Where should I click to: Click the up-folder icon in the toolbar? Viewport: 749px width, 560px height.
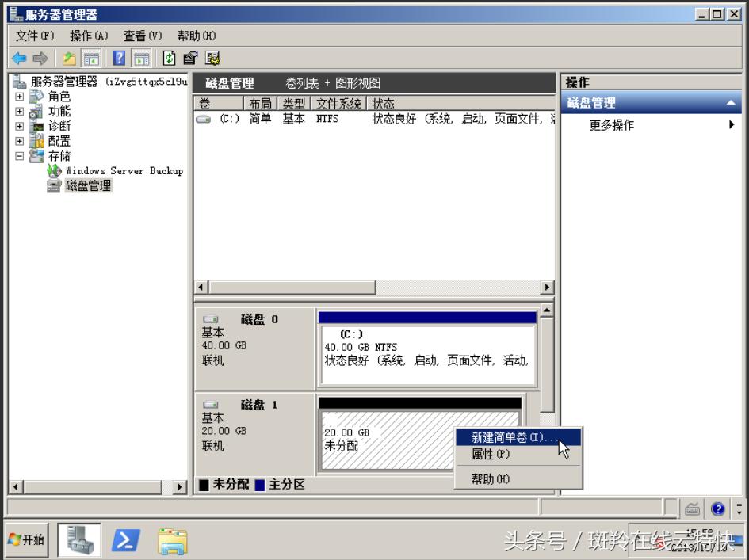pyautogui.click(x=68, y=58)
